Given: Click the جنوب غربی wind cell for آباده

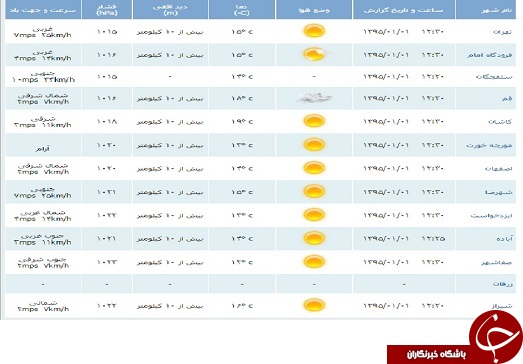Looking at the screenshot, I should tap(43, 239).
